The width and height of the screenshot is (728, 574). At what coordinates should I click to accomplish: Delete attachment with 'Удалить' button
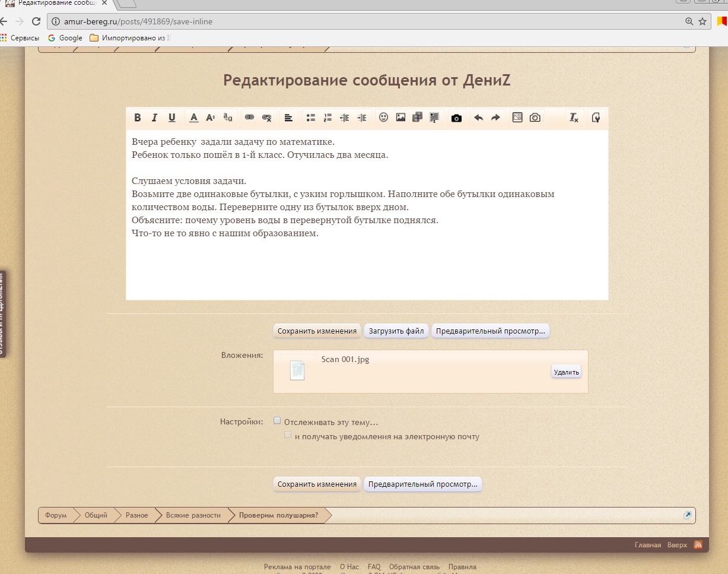566,372
